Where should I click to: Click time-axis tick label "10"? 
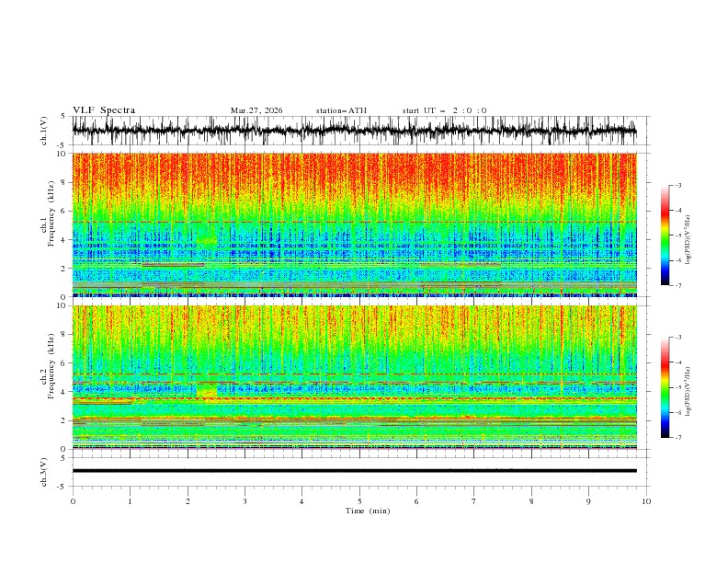646,501
